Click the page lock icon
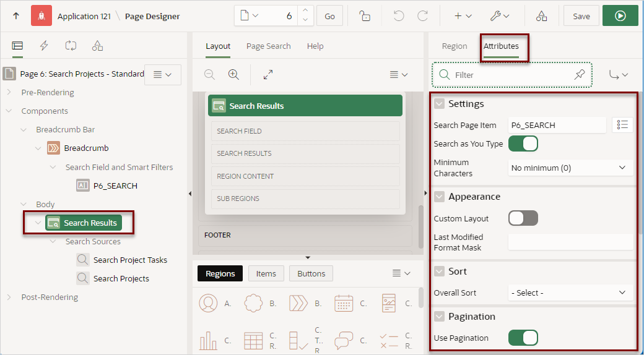Screen dimensions: 644x355 pos(365,16)
